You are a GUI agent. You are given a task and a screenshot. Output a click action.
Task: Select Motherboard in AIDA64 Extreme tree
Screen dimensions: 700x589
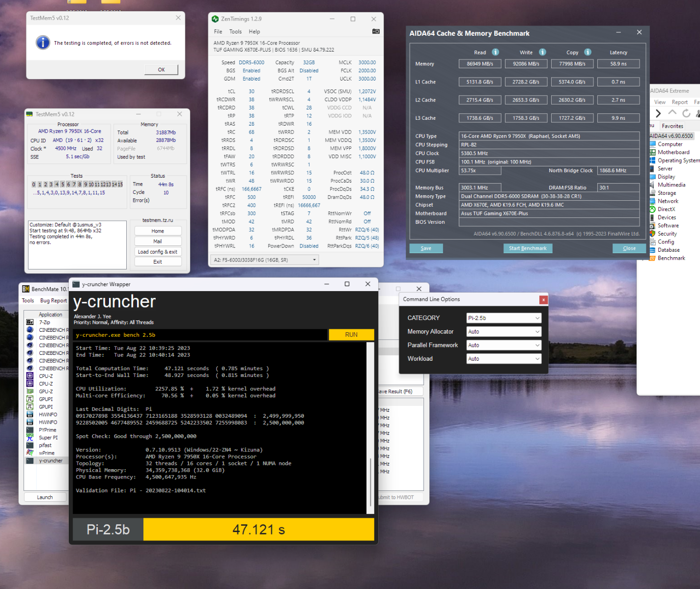click(673, 153)
